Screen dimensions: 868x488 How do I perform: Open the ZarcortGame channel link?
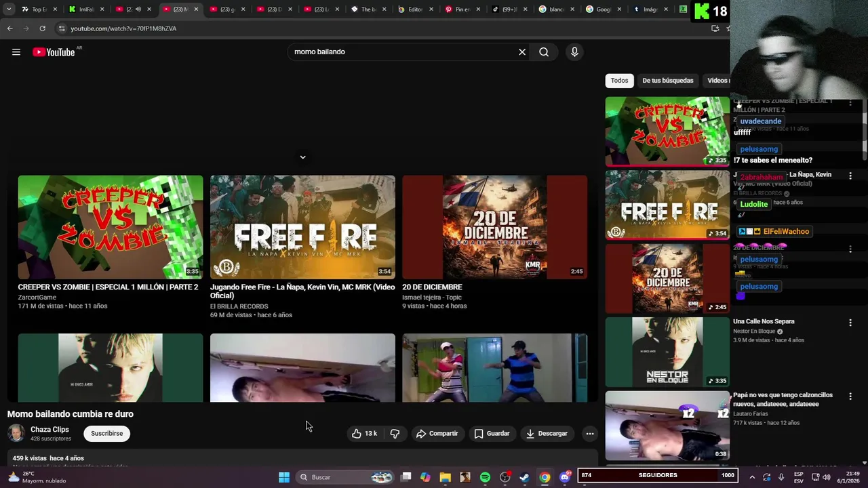point(37,298)
